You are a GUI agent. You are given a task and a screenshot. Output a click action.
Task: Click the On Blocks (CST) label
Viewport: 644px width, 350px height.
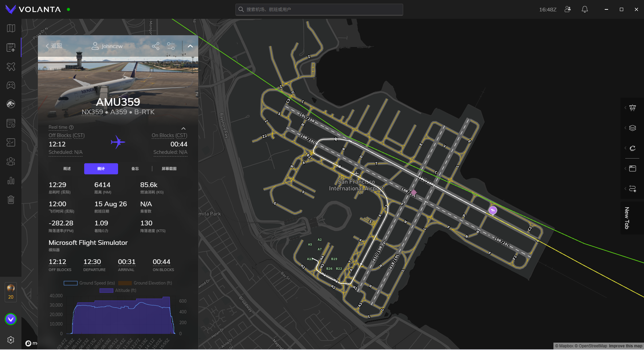tap(169, 135)
